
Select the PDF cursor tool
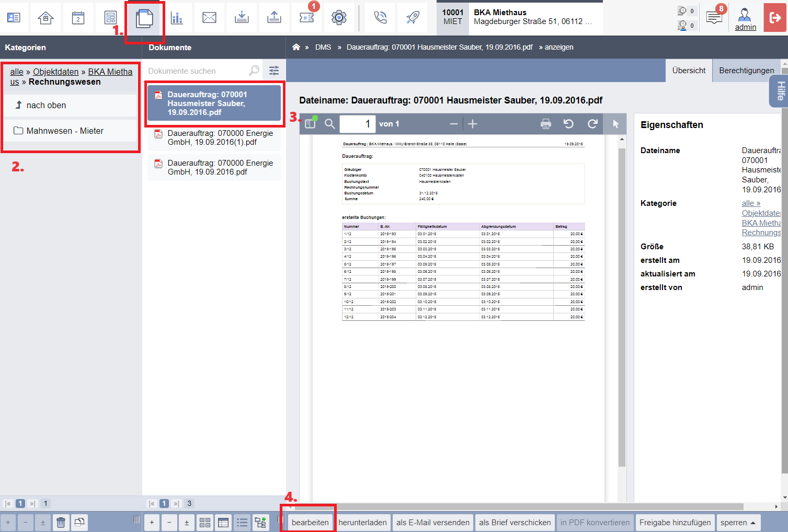point(615,124)
